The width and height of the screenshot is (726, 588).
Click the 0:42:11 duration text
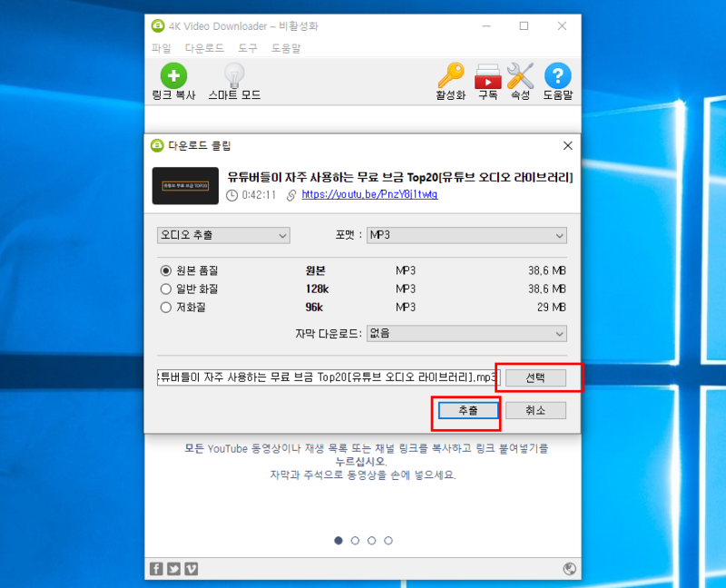coord(259,195)
